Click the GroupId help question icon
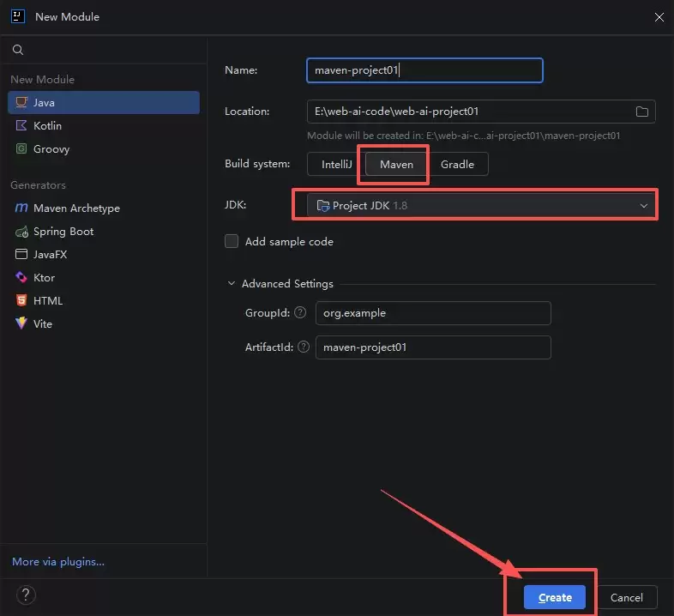 pos(300,312)
